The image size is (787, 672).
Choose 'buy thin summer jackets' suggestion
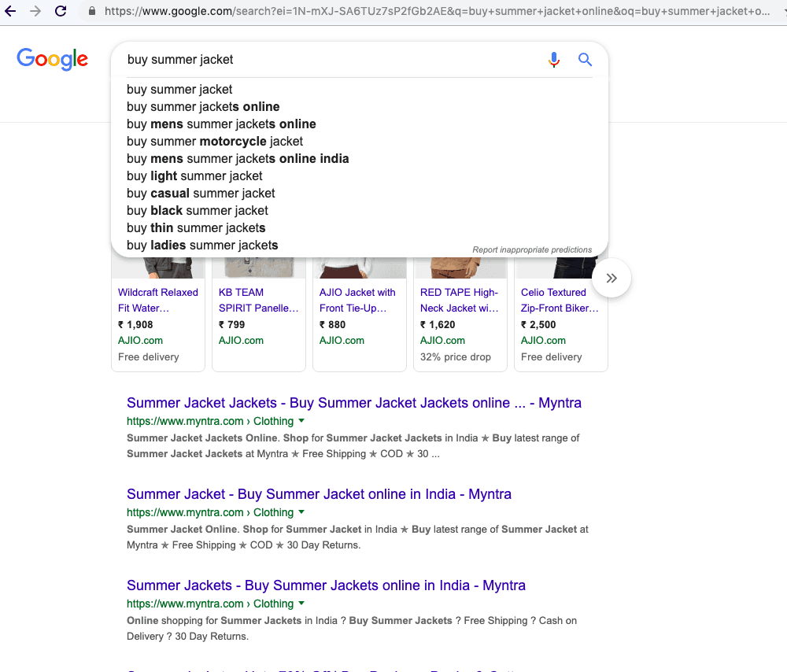coord(196,228)
